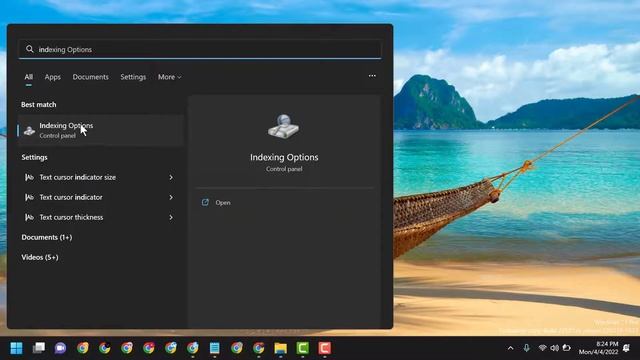The height and width of the screenshot is (360, 640).
Task: Open the Notepad icon on the taskbar
Action: tap(215, 348)
